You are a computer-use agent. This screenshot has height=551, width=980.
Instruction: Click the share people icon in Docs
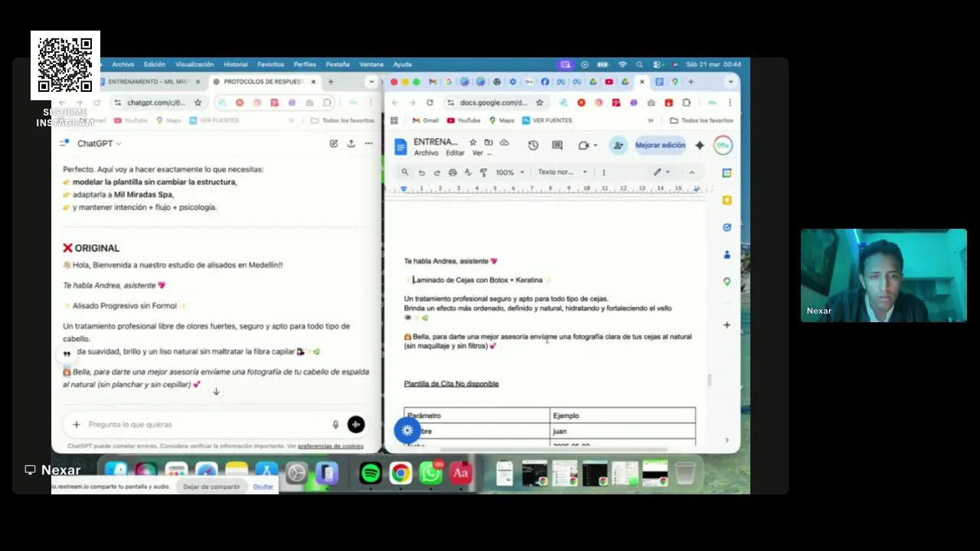coord(618,145)
